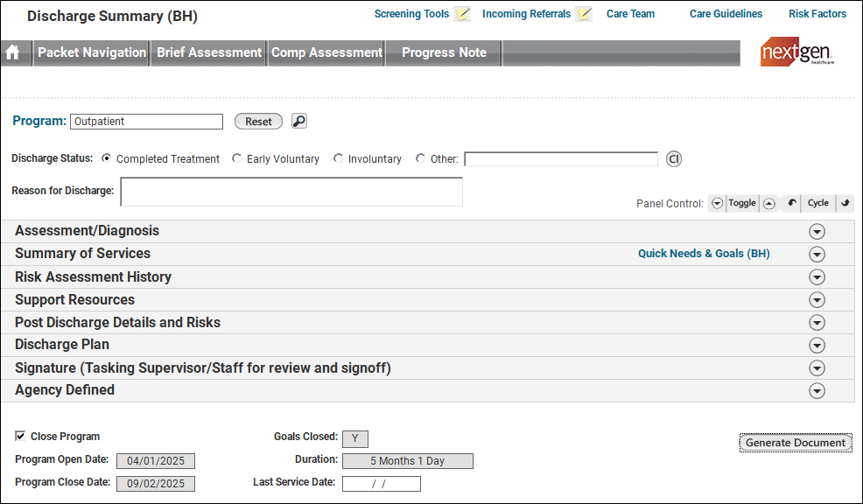Expand the Risk Assessment History panel
Screen dimensions: 863x504
tap(817, 276)
